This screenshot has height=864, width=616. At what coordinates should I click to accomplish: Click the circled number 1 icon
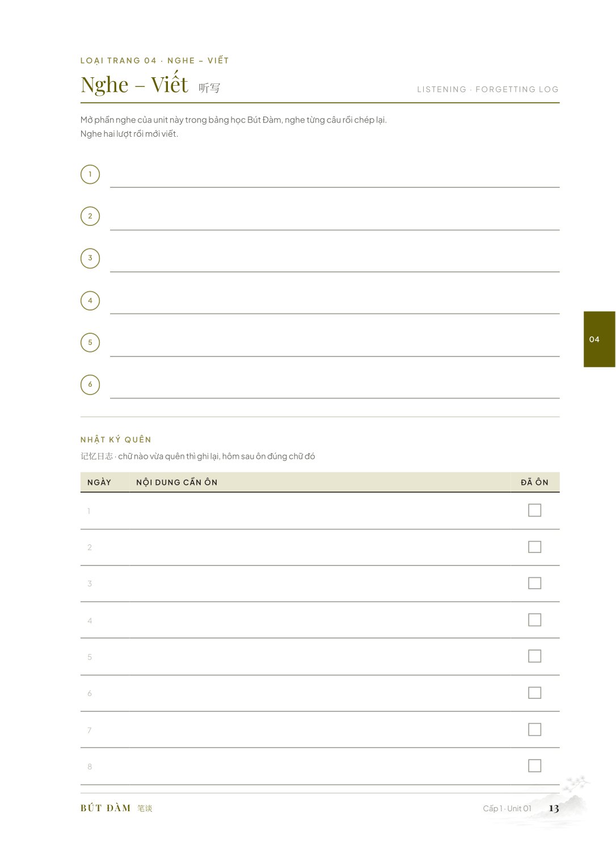point(90,174)
